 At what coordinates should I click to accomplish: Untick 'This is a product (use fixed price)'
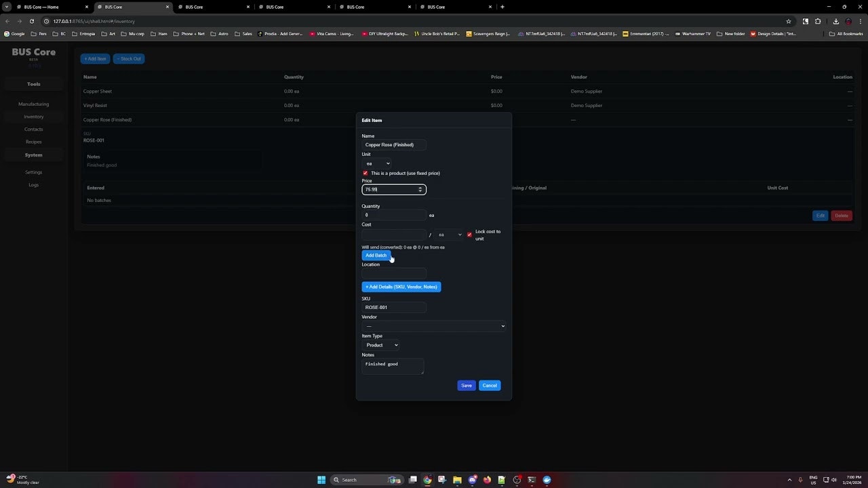(365, 173)
